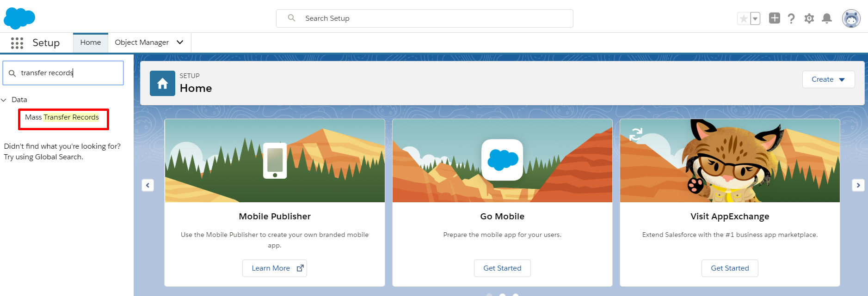The width and height of the screenshot is (868, 296).
Task: Collapse the Data section chevron
Action: [x=4, y=100]
